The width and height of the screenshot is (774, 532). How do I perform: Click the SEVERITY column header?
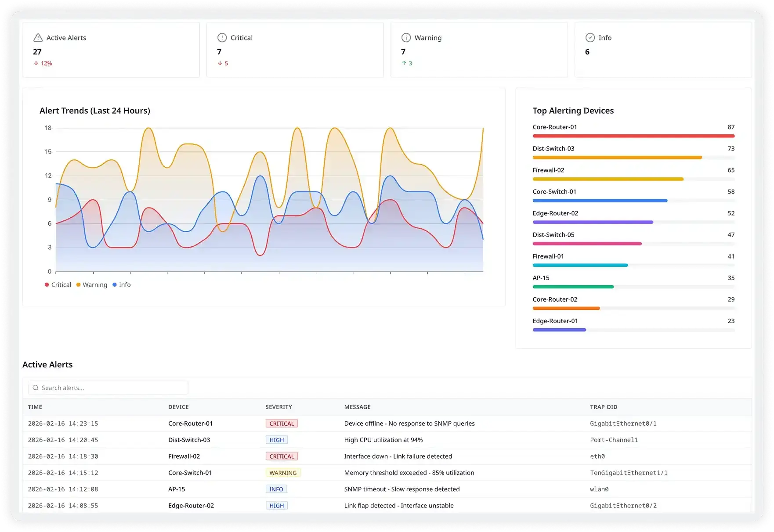click(278, 407)
